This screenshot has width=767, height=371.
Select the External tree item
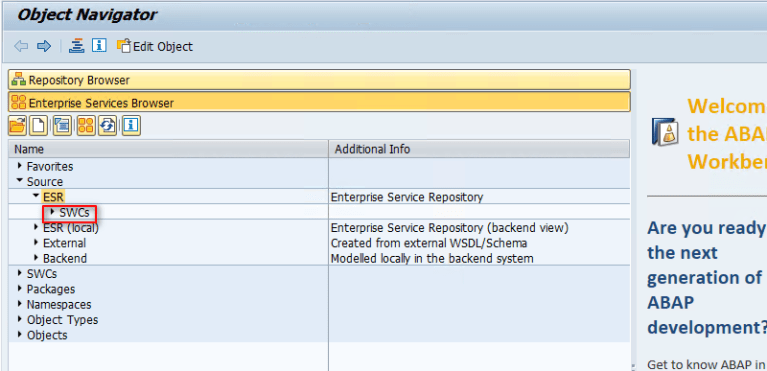64,243
